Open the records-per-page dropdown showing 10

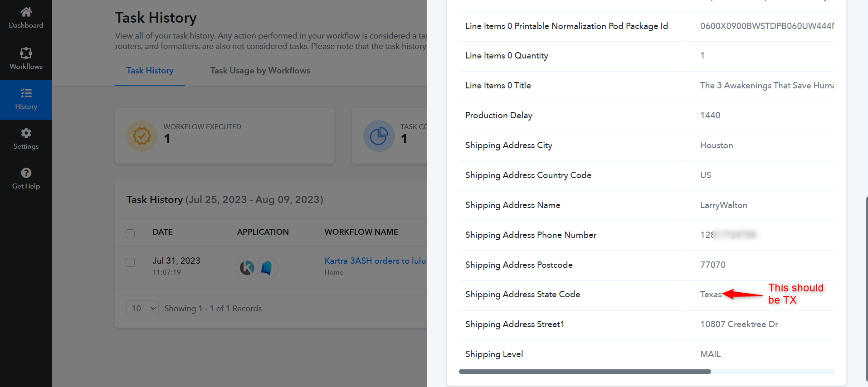(142, 308)
